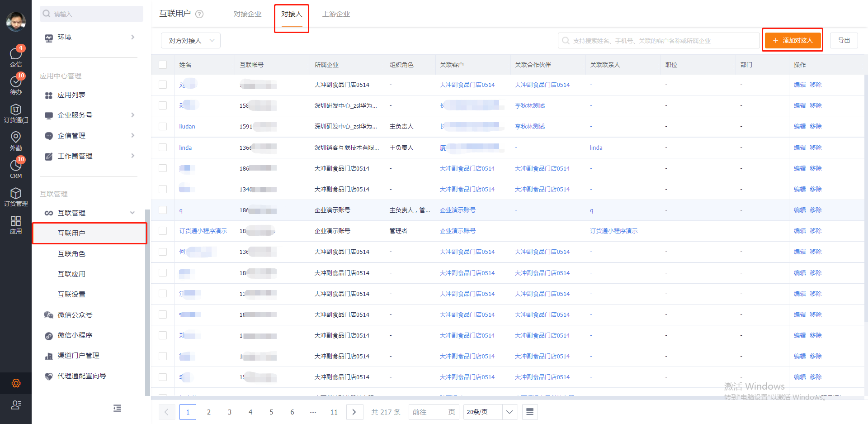Go to the next page arrow
This screenshot has width=868, height=424.
354,412
